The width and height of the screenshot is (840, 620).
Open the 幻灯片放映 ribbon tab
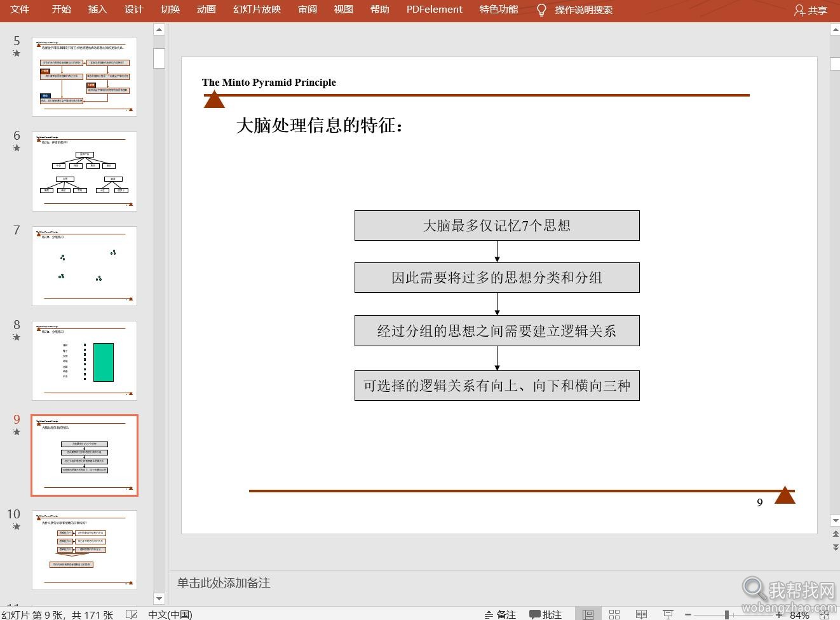(x=257, y=10)
